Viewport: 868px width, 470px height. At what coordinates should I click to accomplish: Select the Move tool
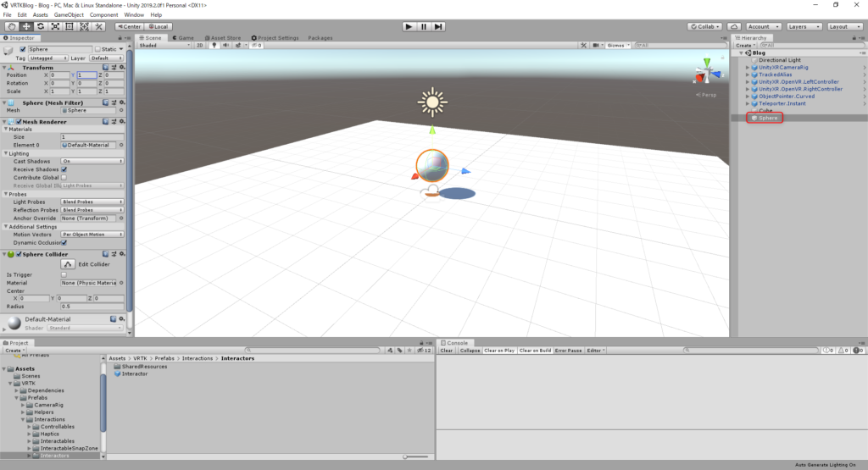[26, 26]
